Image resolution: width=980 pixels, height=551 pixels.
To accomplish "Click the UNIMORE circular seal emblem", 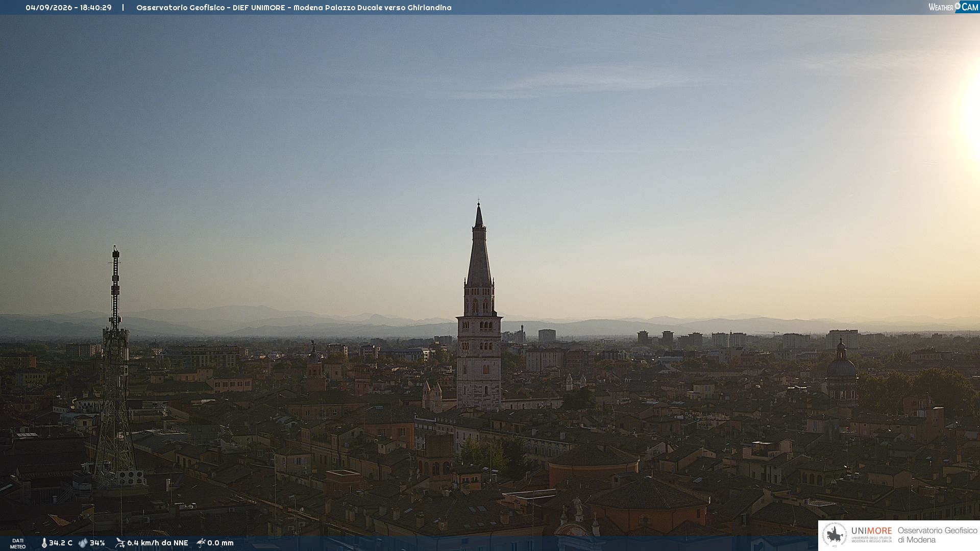I will click(x=835, y=535).
